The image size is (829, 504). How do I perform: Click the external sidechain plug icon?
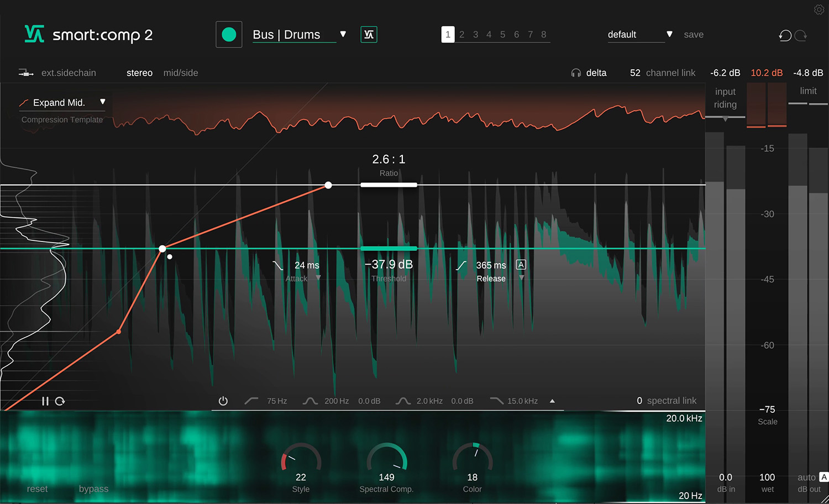[26, 73]
